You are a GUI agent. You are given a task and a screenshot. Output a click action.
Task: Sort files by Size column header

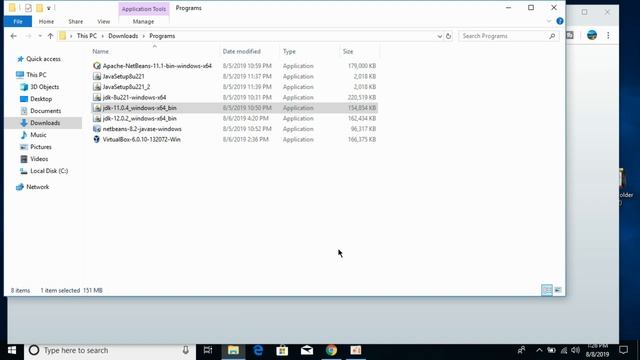coord(348,51)
